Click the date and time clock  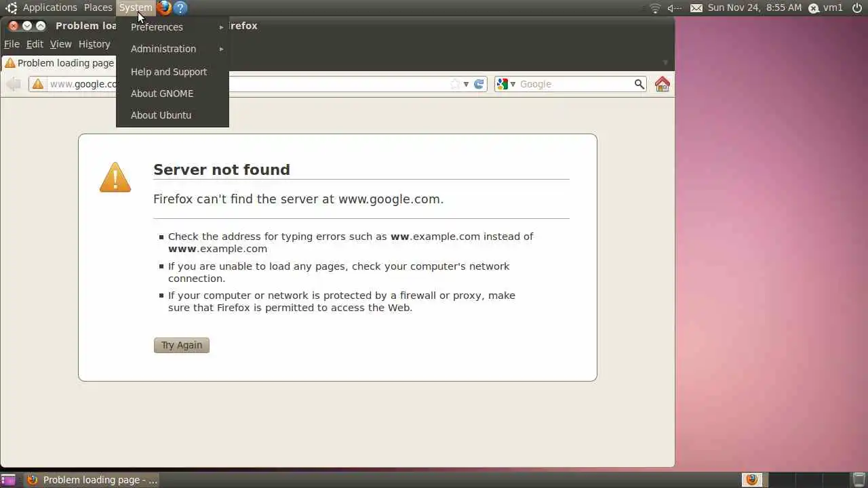[755, 8]
